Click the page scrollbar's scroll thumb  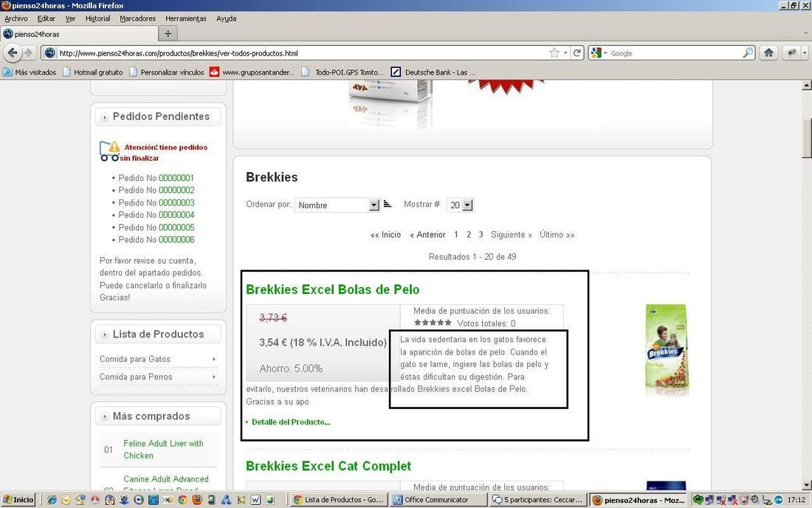click(x=806, y=138)
